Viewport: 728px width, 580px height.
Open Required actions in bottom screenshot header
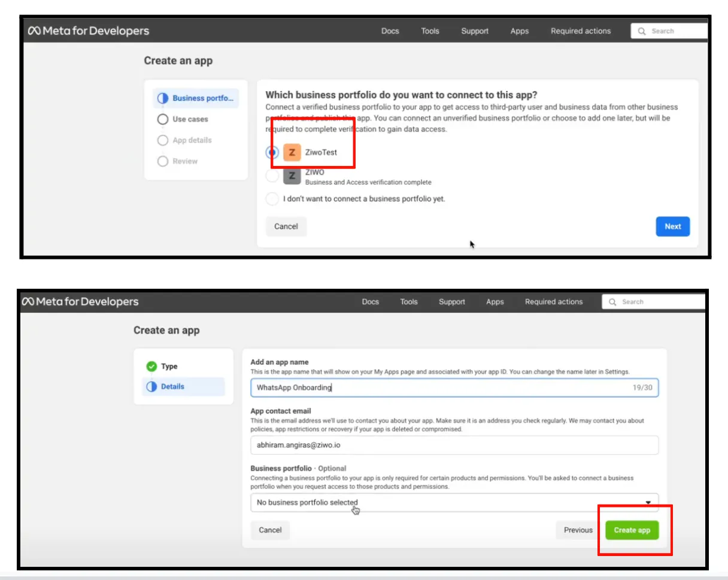(x=554, y=302)
